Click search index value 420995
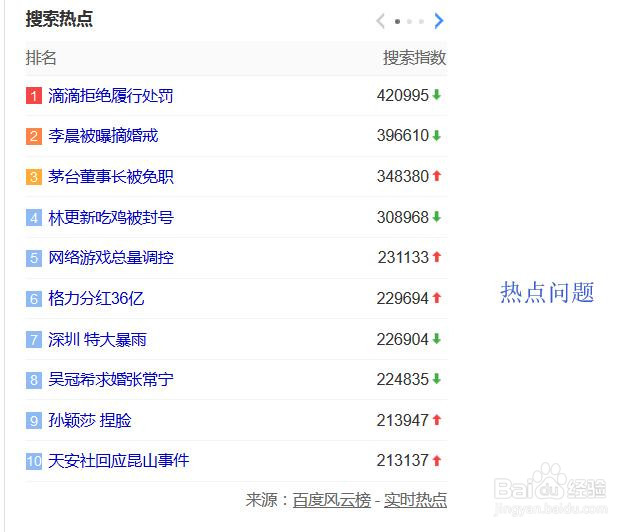Image resolution: width=644 pixels, height=532 pixels. (x=403, y=95)
